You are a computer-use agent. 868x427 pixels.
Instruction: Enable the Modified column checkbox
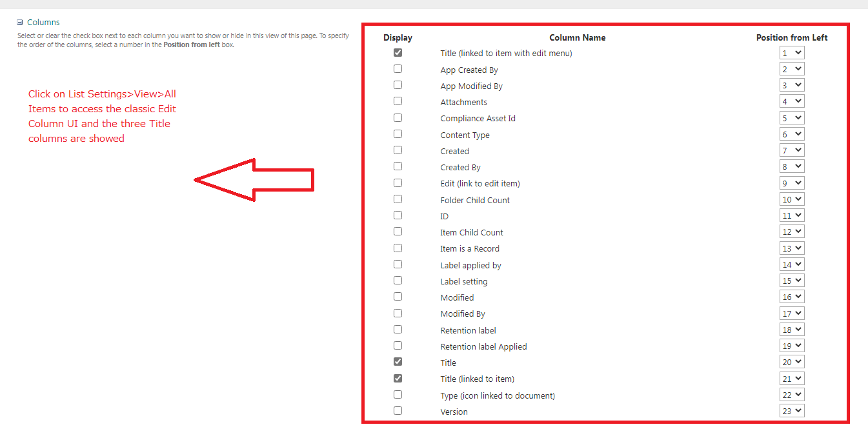click(398, 297)
